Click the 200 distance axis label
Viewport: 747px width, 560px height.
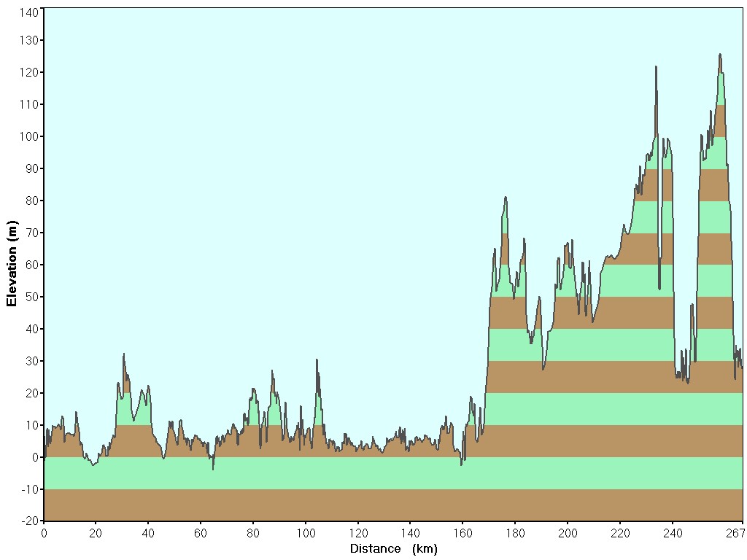coord(568,533)
